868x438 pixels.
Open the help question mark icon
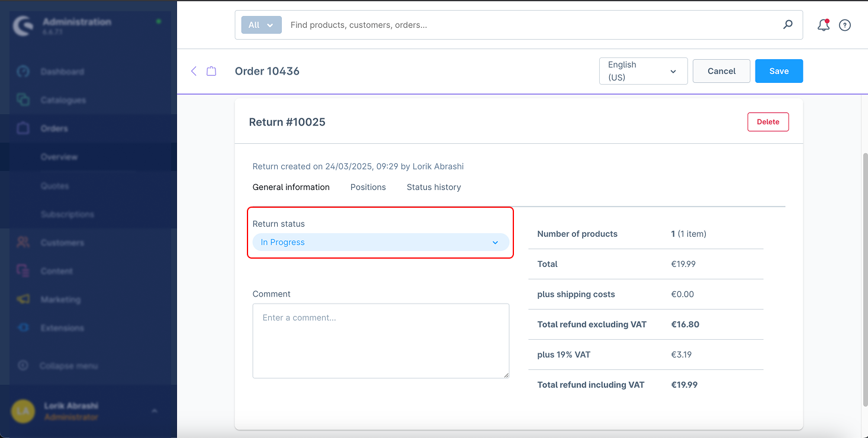click(x=845, y=25)
